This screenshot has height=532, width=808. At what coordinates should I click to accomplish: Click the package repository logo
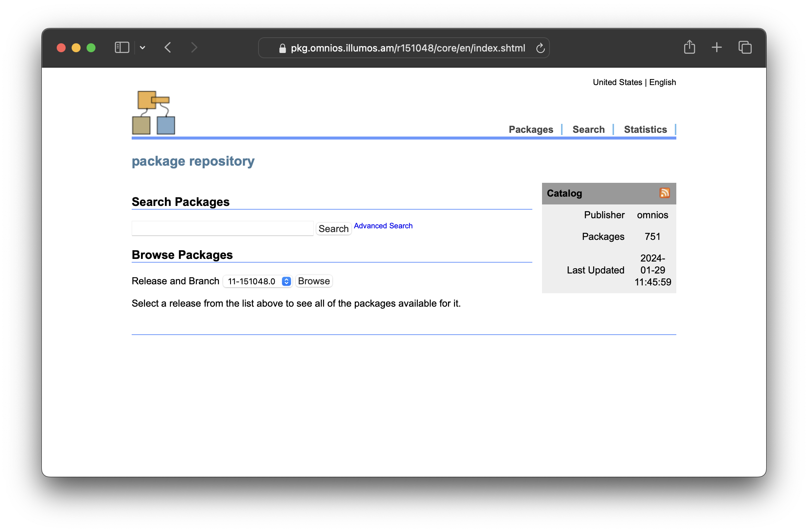(x=153, y=112)
